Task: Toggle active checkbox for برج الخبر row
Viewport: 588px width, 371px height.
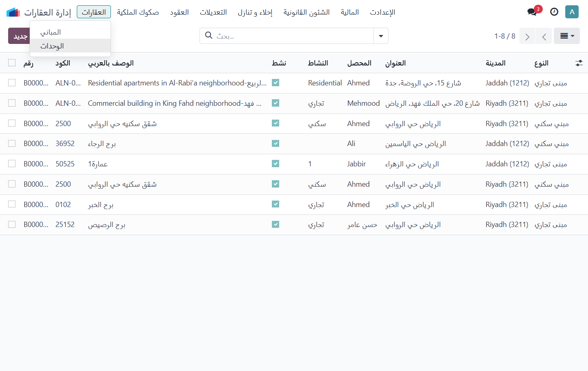Action: point(276,204)
